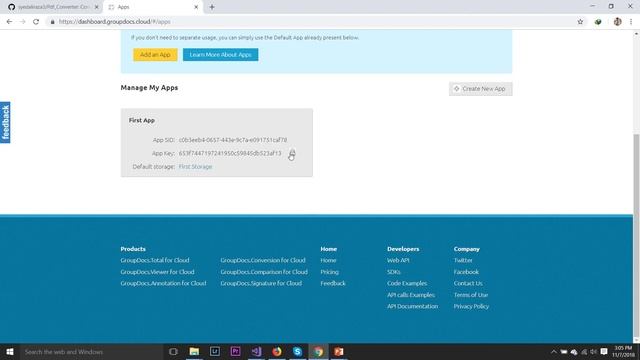
Task: Open GroupDocs.Total for Cloud link
Action: 155,260
